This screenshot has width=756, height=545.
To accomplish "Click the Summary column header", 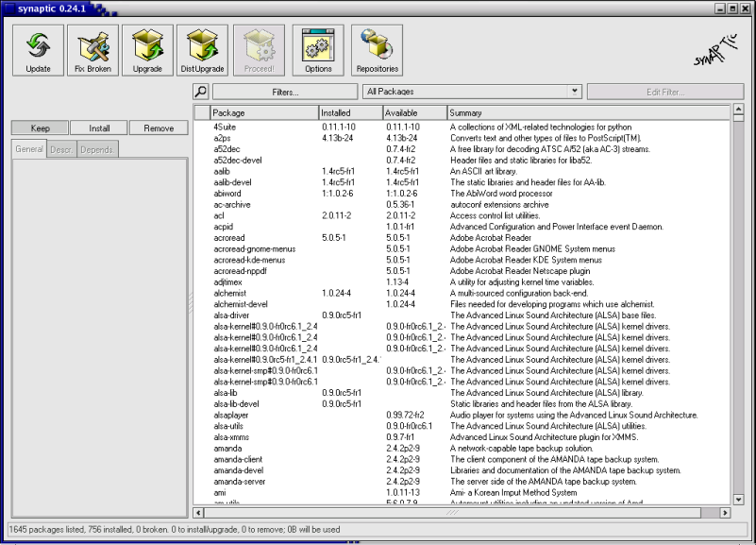I will pos(588,112).
